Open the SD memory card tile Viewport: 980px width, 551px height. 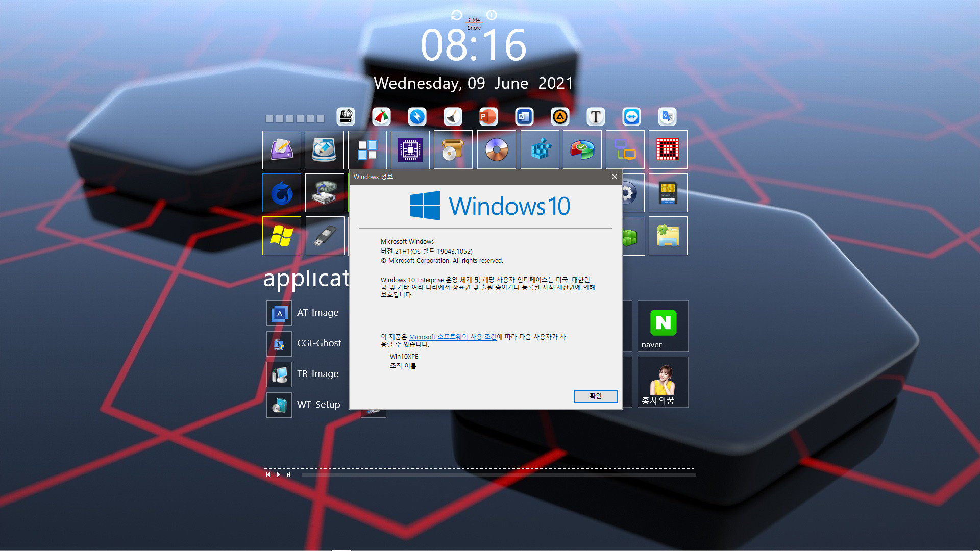(668, 193)
